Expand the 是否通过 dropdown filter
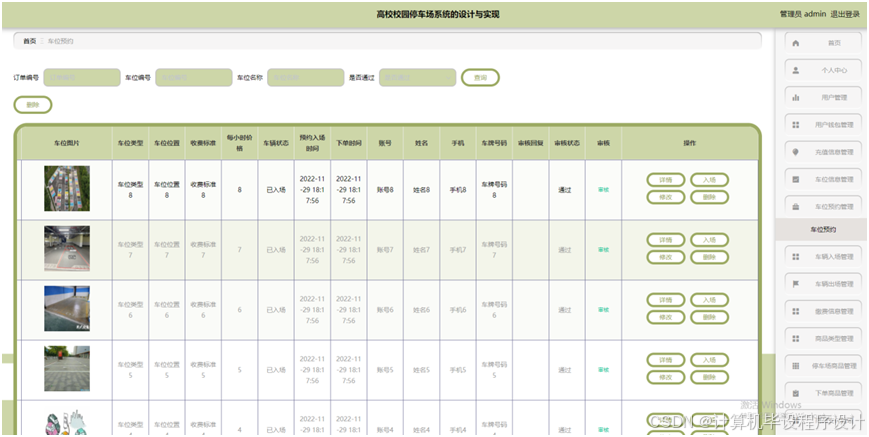 417,78
